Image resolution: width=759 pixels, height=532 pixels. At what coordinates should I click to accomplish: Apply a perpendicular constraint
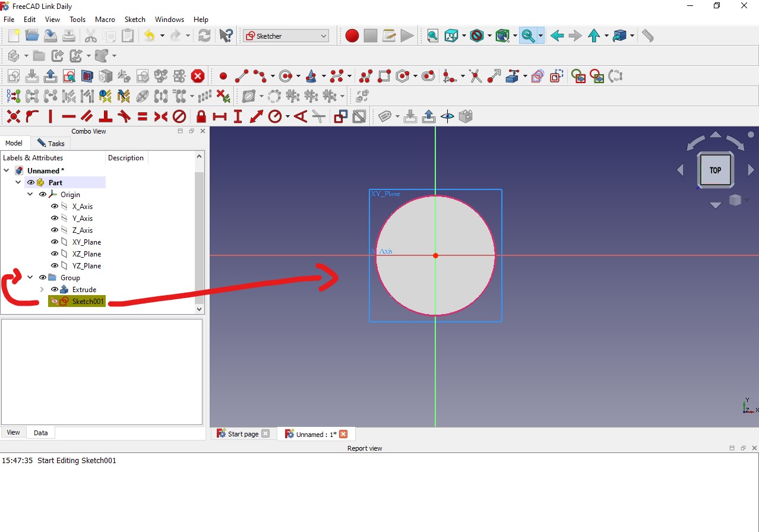click(x=105, y=116)
